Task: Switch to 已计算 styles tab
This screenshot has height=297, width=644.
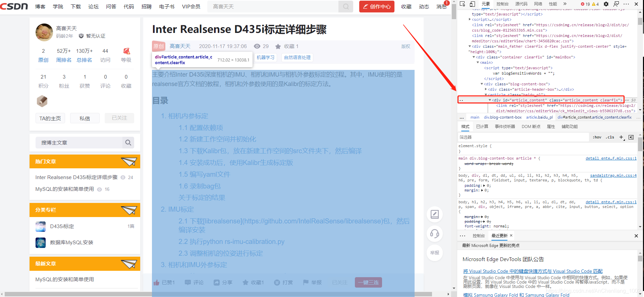Action: click(x=482, y=127)
